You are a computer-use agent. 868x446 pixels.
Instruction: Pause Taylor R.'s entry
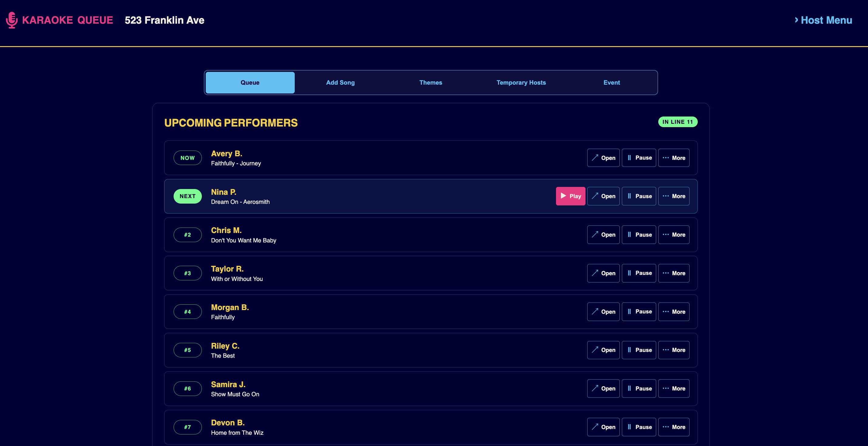pos(639,273)
